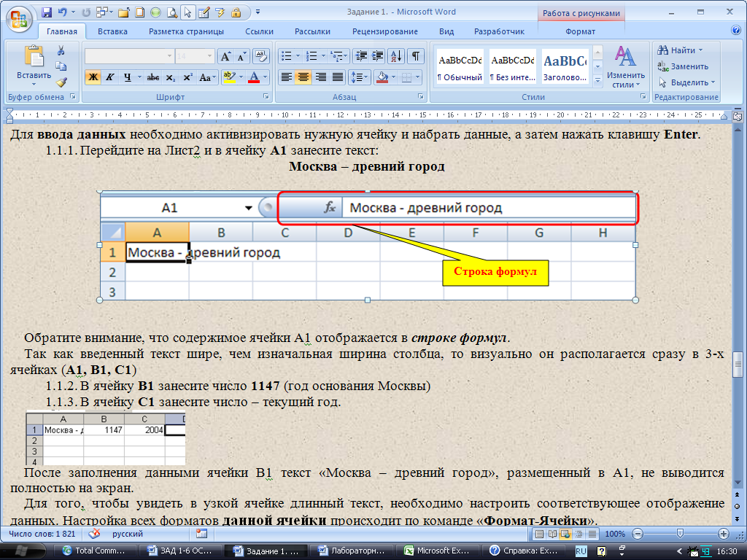Switch to the Вставка tab

[x=112, y=31]
